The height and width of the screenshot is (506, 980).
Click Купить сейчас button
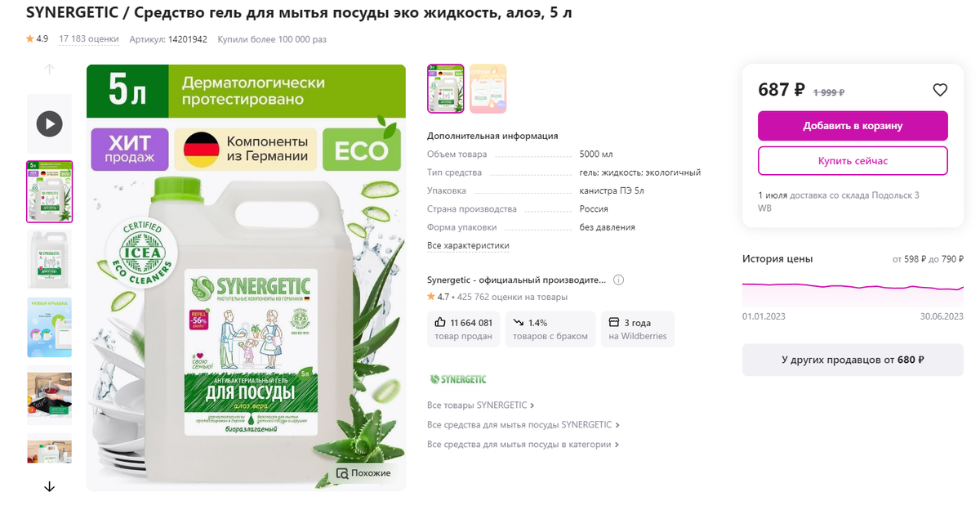[x=853, y=161]
